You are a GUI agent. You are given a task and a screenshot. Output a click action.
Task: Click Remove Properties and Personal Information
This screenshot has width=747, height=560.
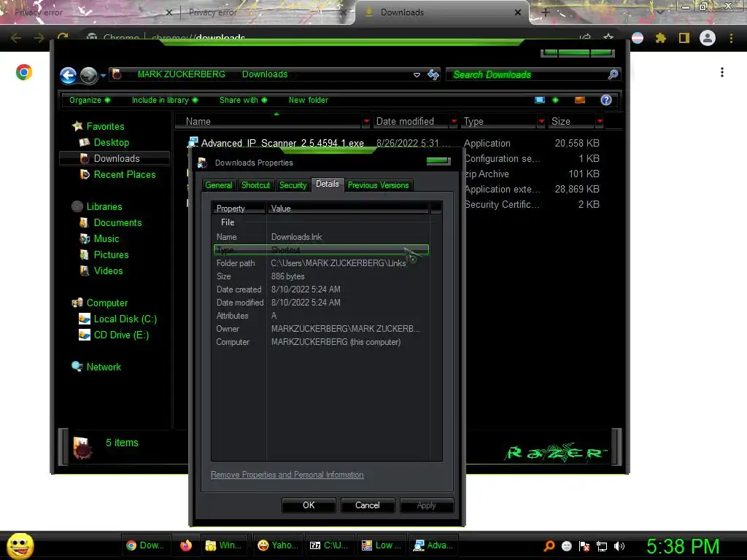tap(287, 475)
